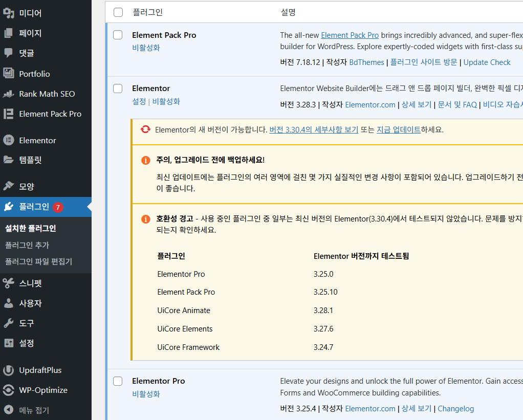This screenshot has width=523, height=420.
Task: Deactivate Element Pack Pro via 비활성화 link
Action: click(x=146, y=48)
